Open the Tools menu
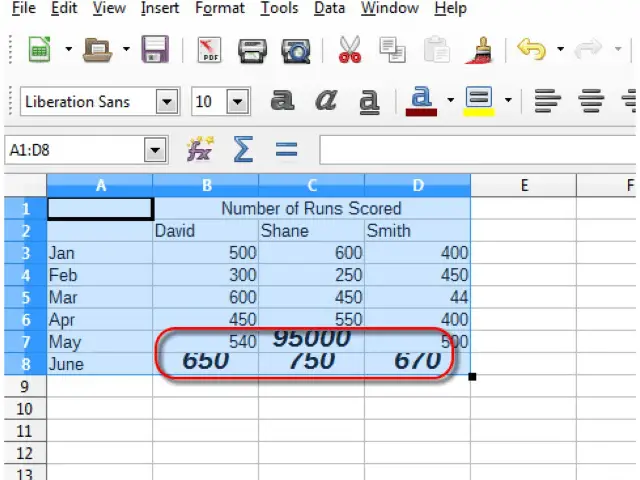 [x=280, y=8]
